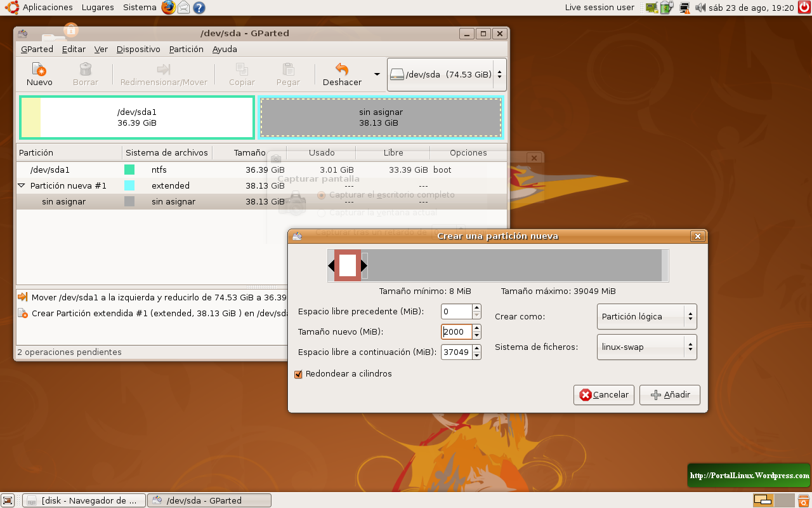The height and width of the screenshot is (508, 812).
Task: Sort by Libre column header
Action: coord(393,152)
